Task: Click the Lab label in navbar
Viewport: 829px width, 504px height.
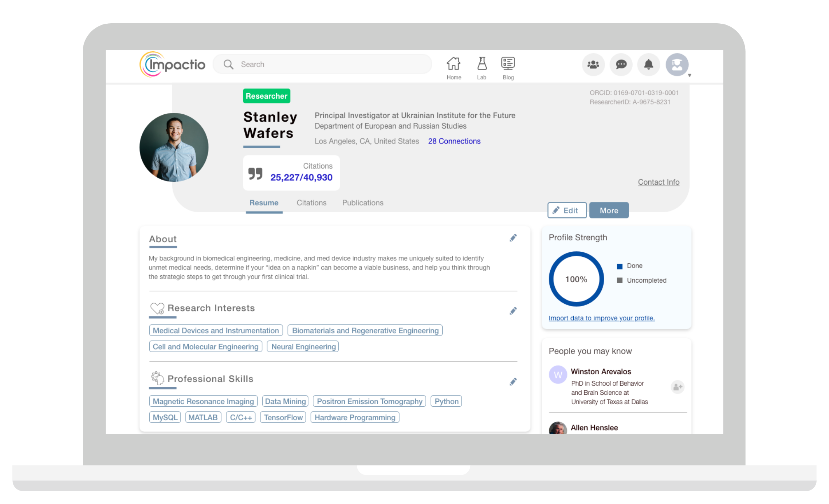Action: [x=482, y=77]
